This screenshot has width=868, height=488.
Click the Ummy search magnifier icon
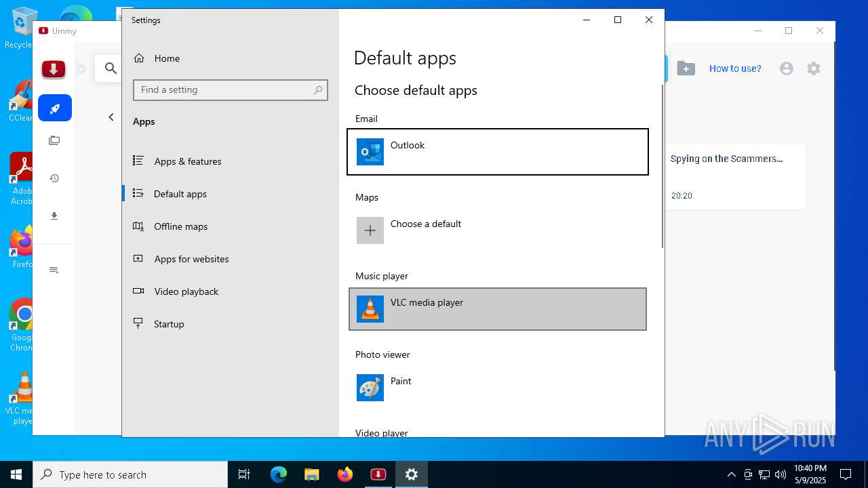111,68
